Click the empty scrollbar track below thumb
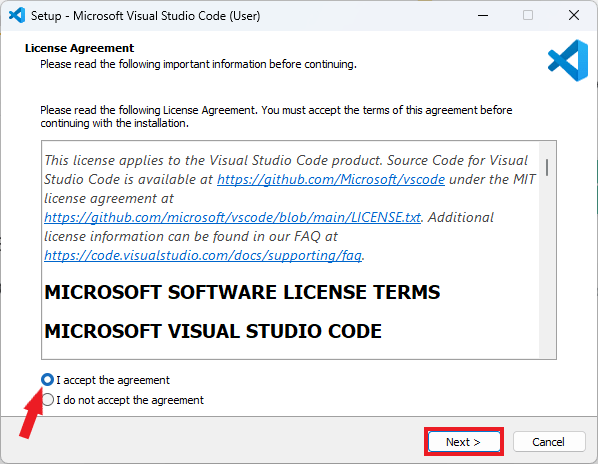Viewport: 598px width, 464px height. (x=547, y=267)
